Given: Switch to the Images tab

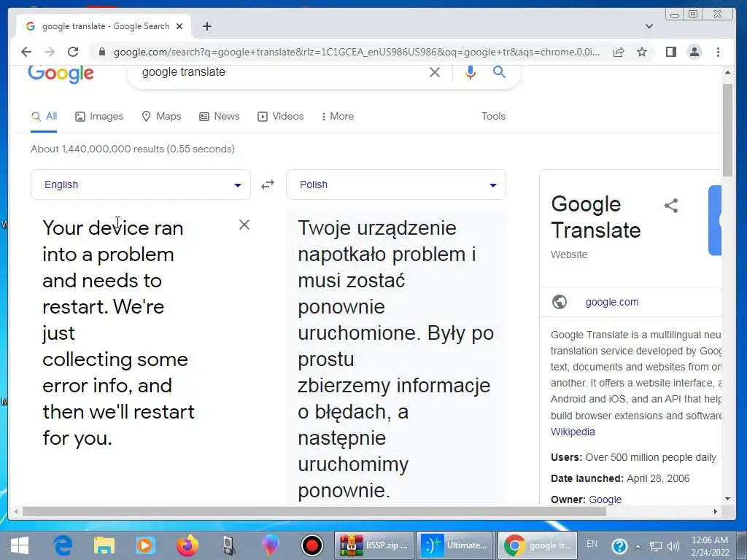Looking at the screenshot, I should pyautogui.click(x=99, y=116).
